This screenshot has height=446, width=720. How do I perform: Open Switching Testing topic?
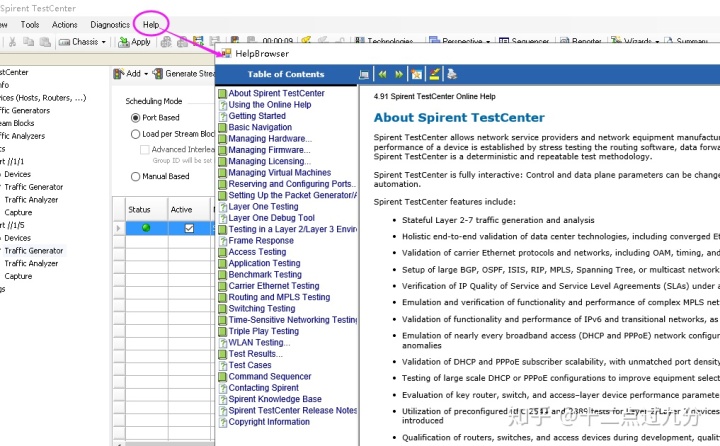pos(262,309)
